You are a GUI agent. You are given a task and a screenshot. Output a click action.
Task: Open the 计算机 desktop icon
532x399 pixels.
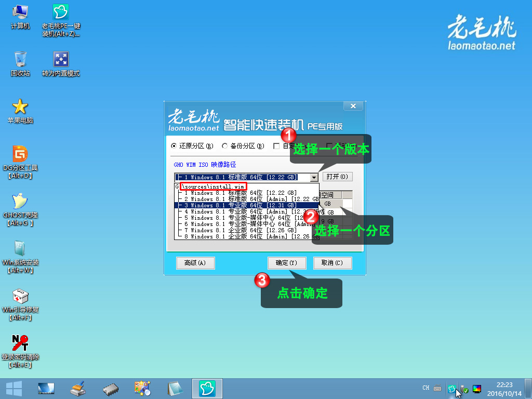click(x=20, y=17)
